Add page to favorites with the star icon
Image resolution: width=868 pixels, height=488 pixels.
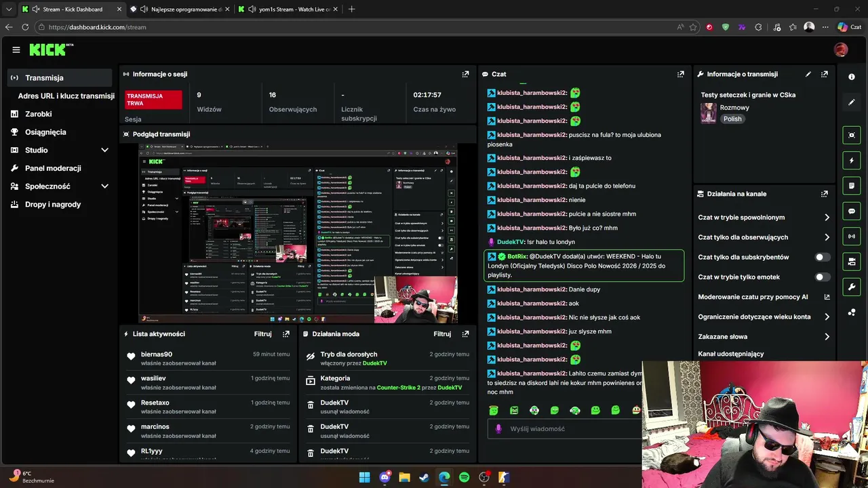coord(693,27)
